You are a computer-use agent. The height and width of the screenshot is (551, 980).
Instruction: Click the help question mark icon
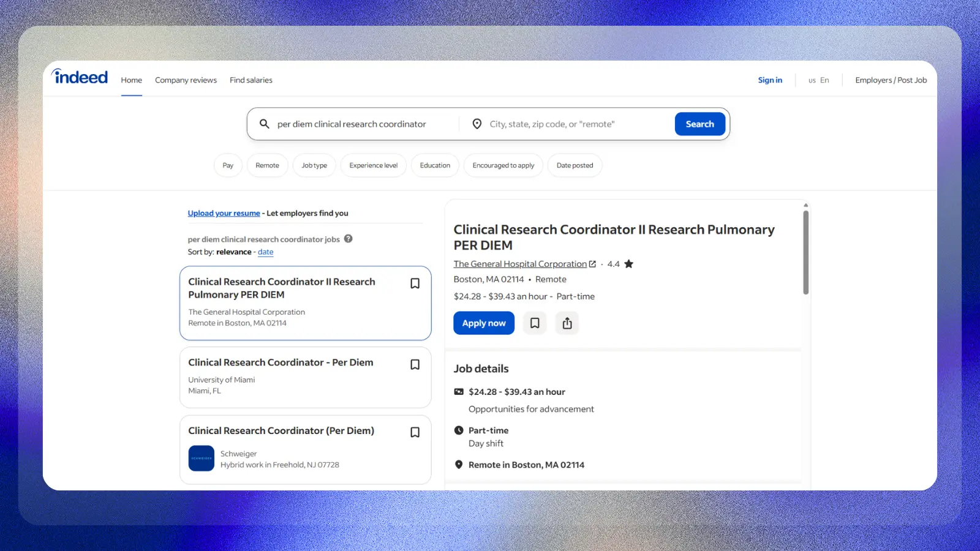(348, 239)
